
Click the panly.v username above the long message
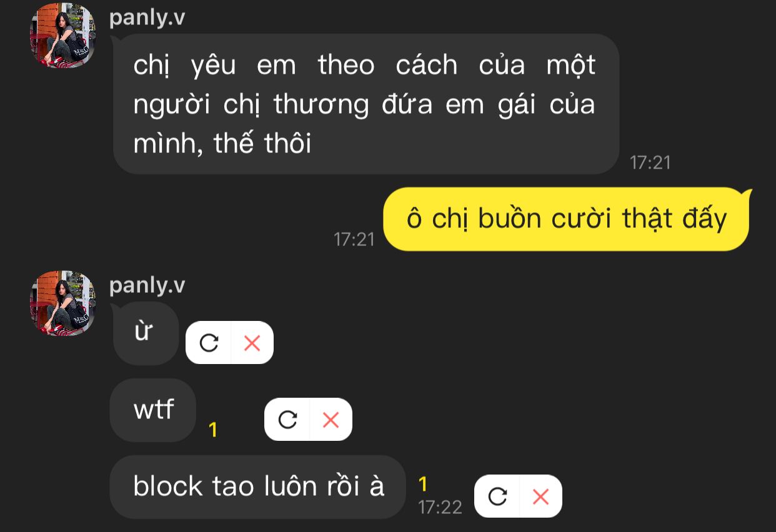(147, 17)
